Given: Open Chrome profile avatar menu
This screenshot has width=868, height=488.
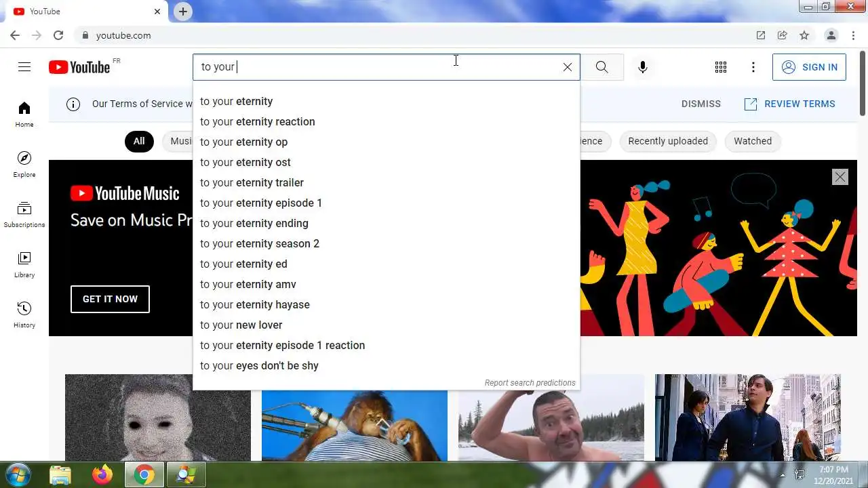Looking at the screenshot, I should point(831,35).
